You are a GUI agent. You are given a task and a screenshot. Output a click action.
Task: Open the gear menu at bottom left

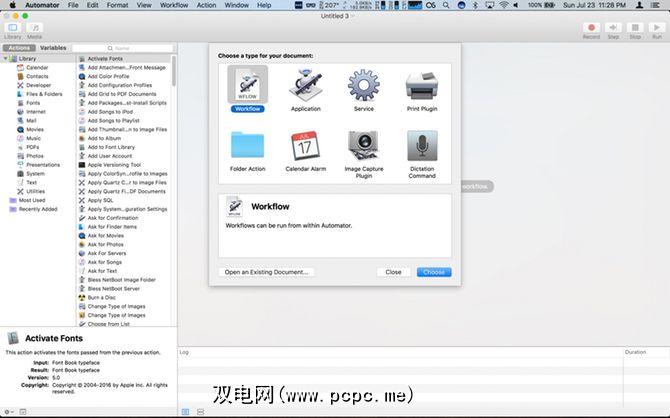9,412
